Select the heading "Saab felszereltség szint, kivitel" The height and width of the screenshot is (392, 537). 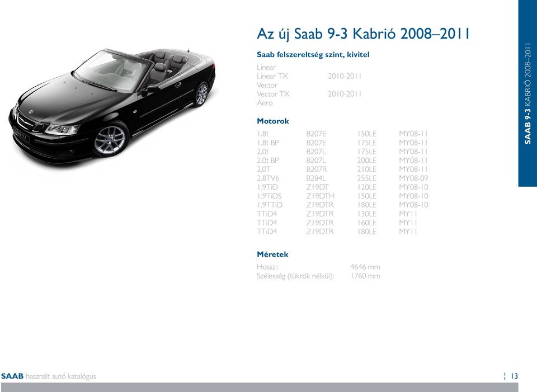(313, 55)
